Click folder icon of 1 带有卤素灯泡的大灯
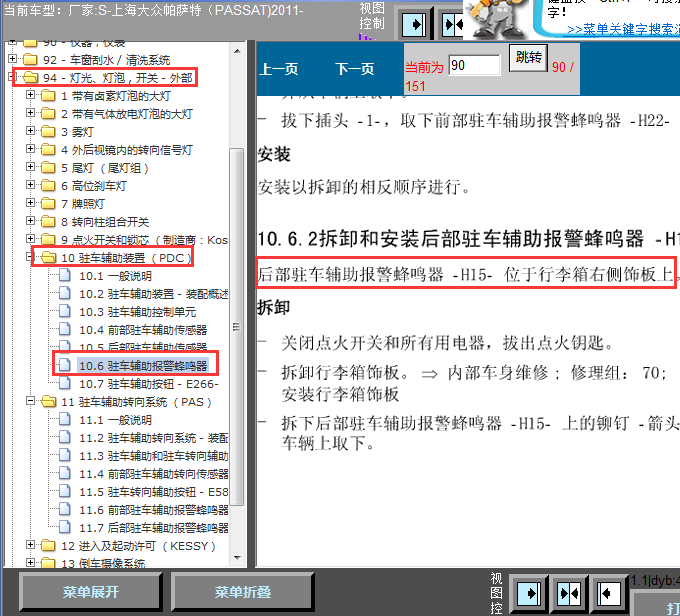The width and height of the screenshot is (680, 616). coord(48,95)
